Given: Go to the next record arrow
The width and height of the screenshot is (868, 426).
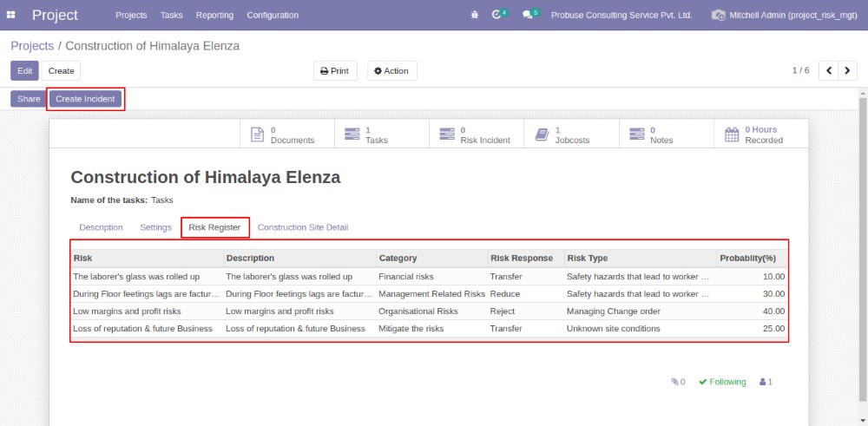Looking at the screenshot, I should pyautogui.click(x=847, y=70).
